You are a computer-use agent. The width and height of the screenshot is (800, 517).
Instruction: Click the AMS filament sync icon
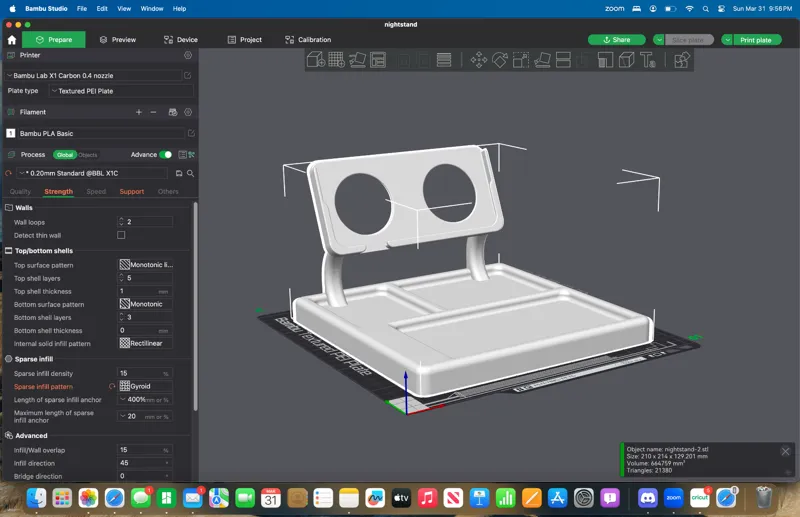pyautogui.click(x=173, y=112)
